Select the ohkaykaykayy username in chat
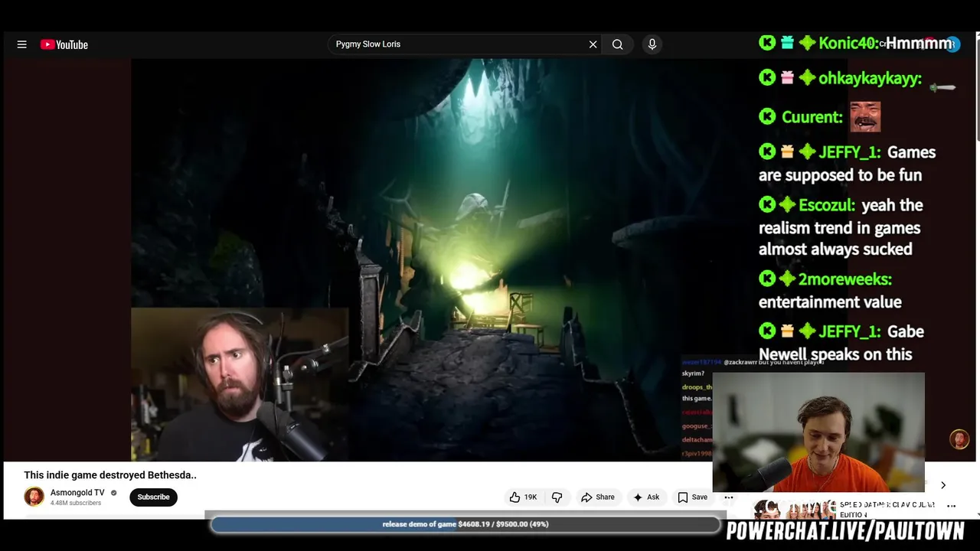The height and width of the screenshot is (551, 980). [x=870, y=78]
